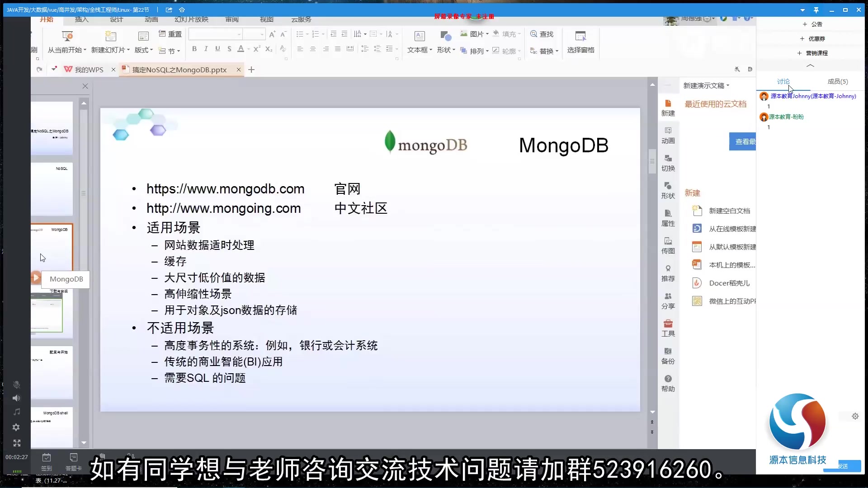868x488 pixels.
Task: Click 新建空白文档 link
Action: [x=729, y=211]
